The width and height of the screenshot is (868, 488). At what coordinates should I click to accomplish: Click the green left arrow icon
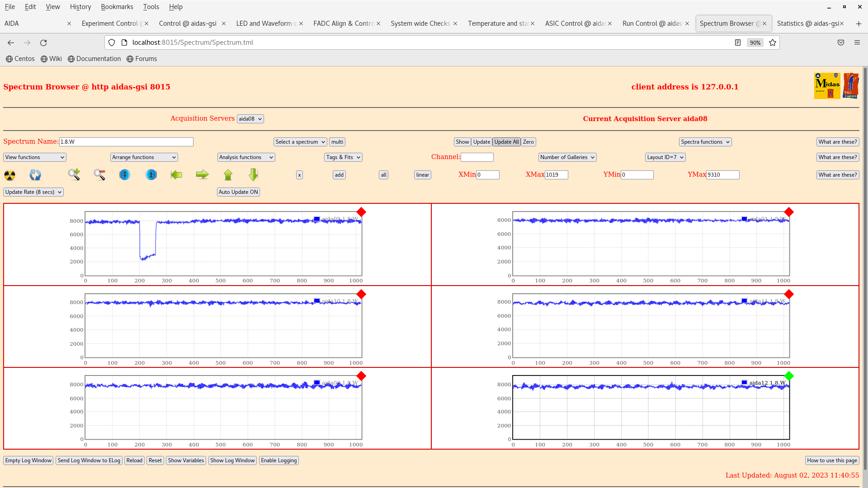176,174
